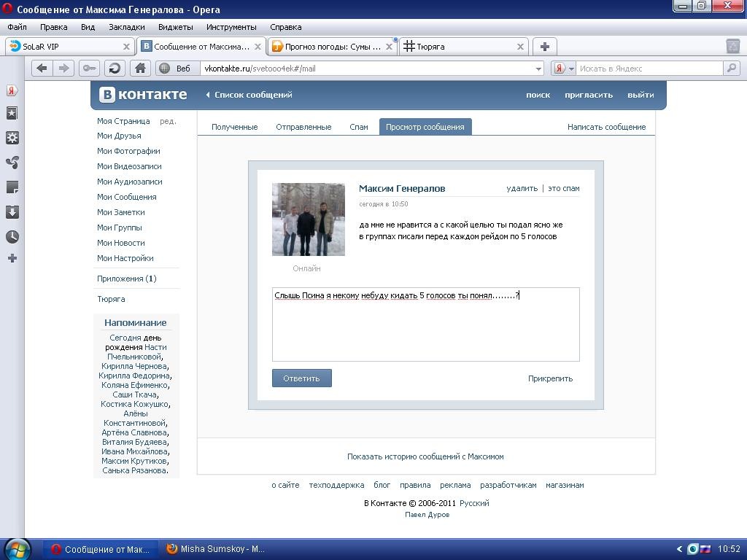Close the Прогноз погоды tab

[389, 47]
